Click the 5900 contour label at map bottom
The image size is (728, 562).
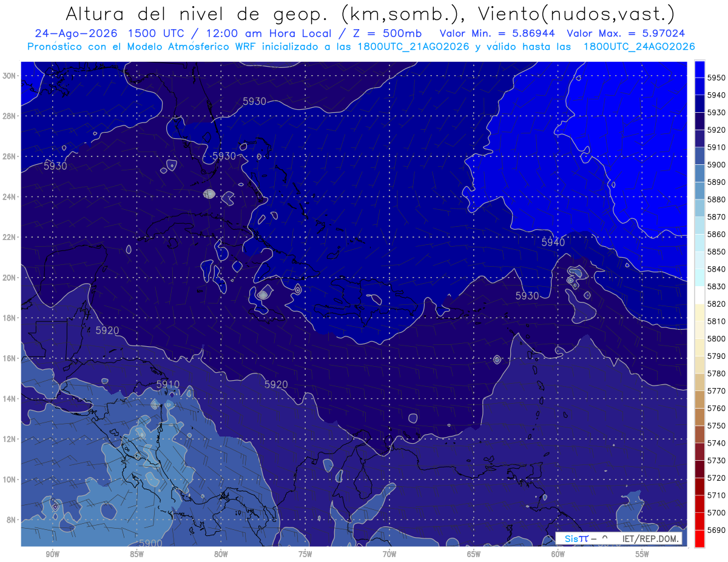(x=150, y=543)
